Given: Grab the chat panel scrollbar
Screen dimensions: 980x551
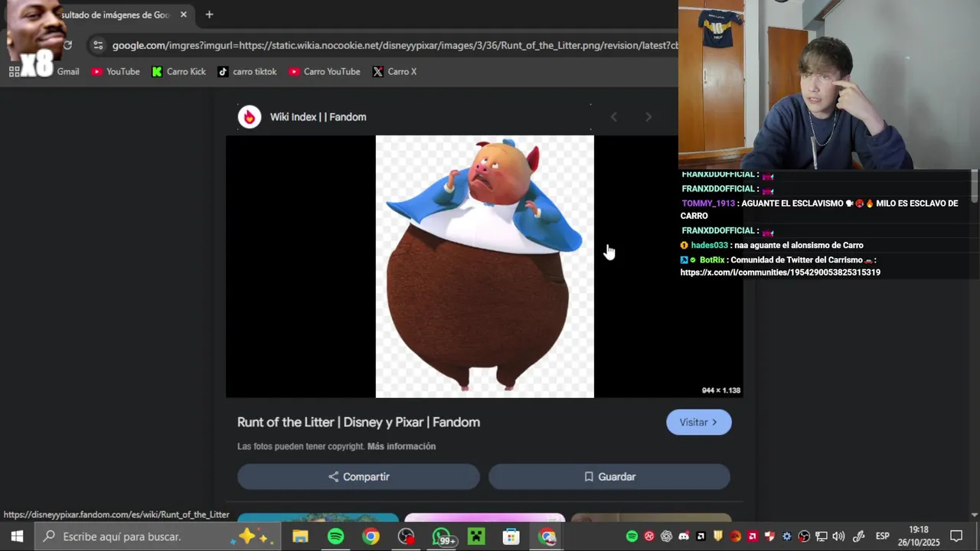Looking at the screenshot, I should click(974, 187).
